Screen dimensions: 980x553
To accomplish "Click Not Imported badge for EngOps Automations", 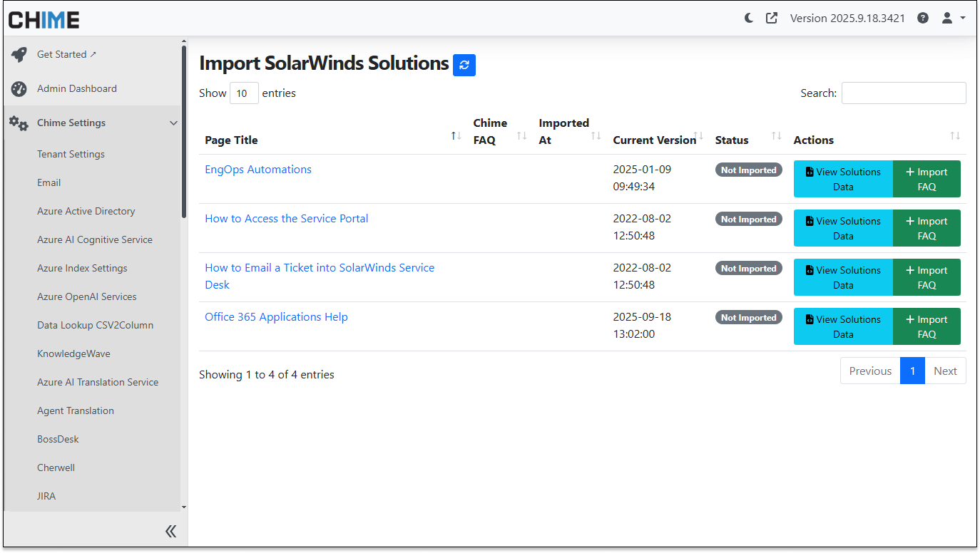I will tap(748, 170).
